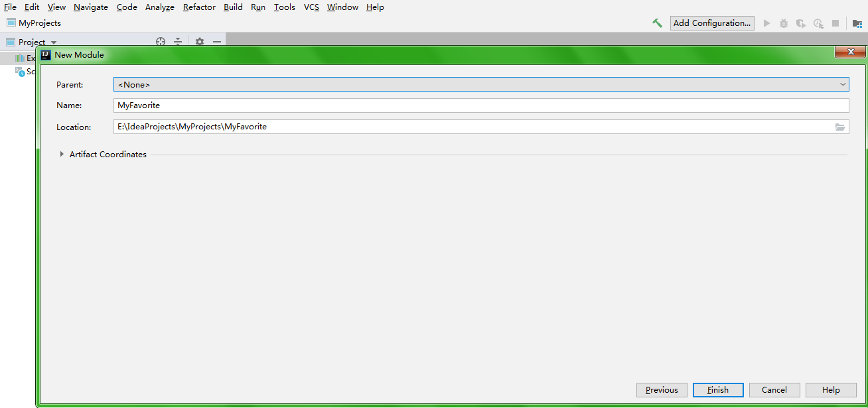This screenshot has width=868, height=408.
Task: Open the Parent <None> combo box
Action: point(481,84)
